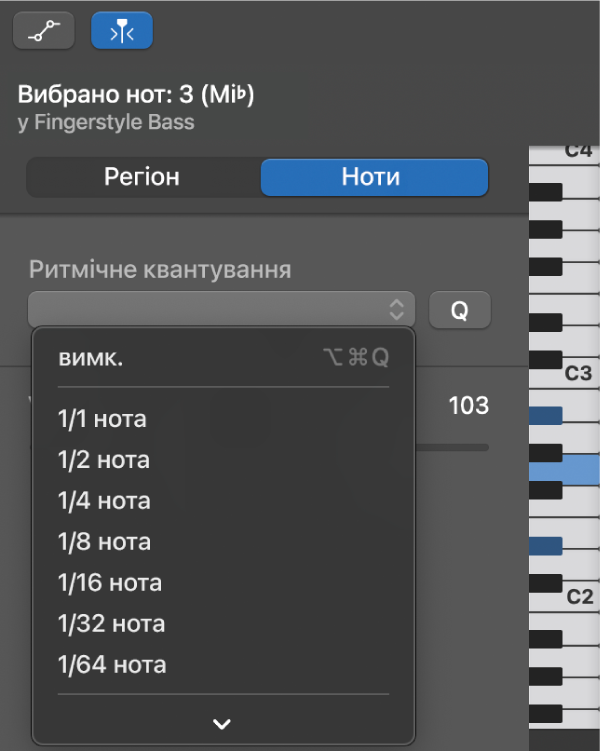Select 1/4 нота quantize value
The height and width of the screenshot is (753, 601).
[x=223, y=501]
